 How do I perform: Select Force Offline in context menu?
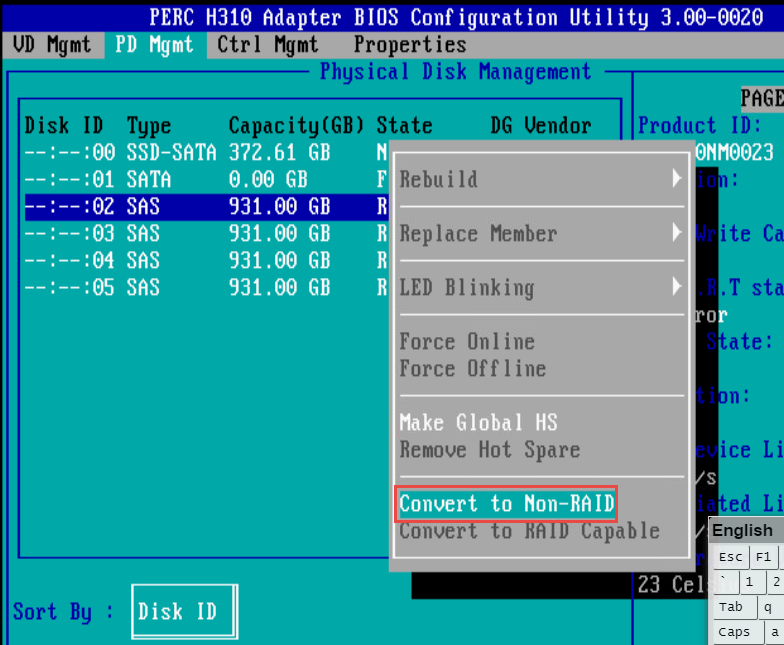(x=472, y=369)
